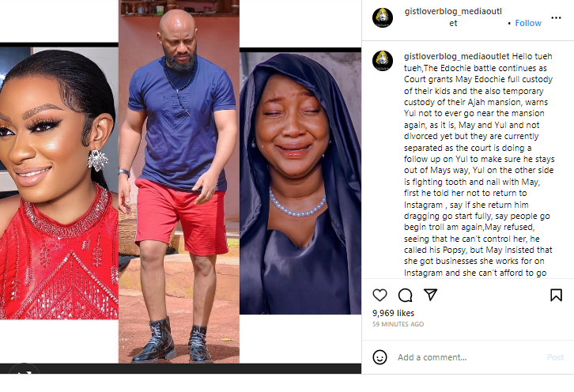Open emoji picker in comment box

coord(380,357)
